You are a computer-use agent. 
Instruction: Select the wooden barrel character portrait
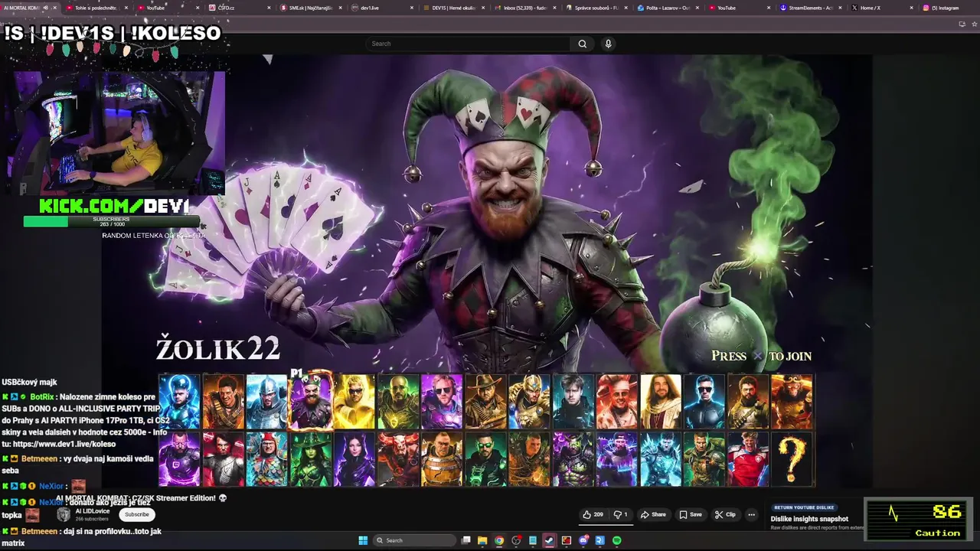[442, 459]
